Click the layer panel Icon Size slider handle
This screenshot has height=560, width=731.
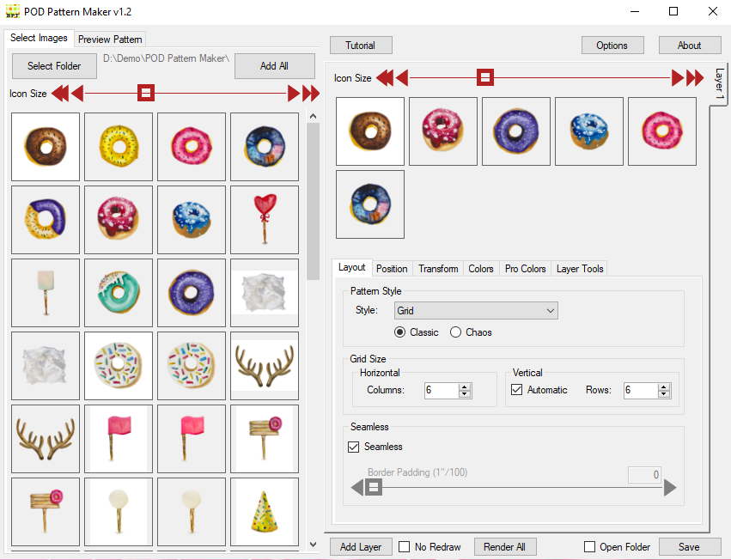click(484, 77)
